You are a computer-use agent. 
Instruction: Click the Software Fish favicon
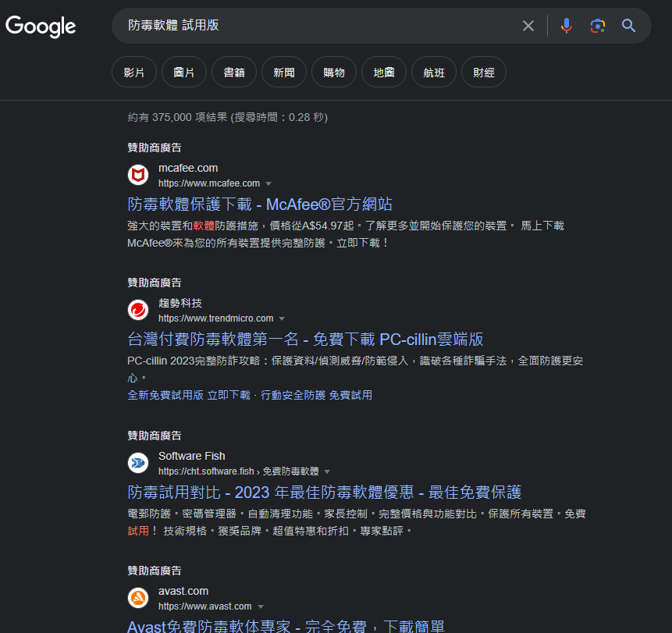click(138, 463)
